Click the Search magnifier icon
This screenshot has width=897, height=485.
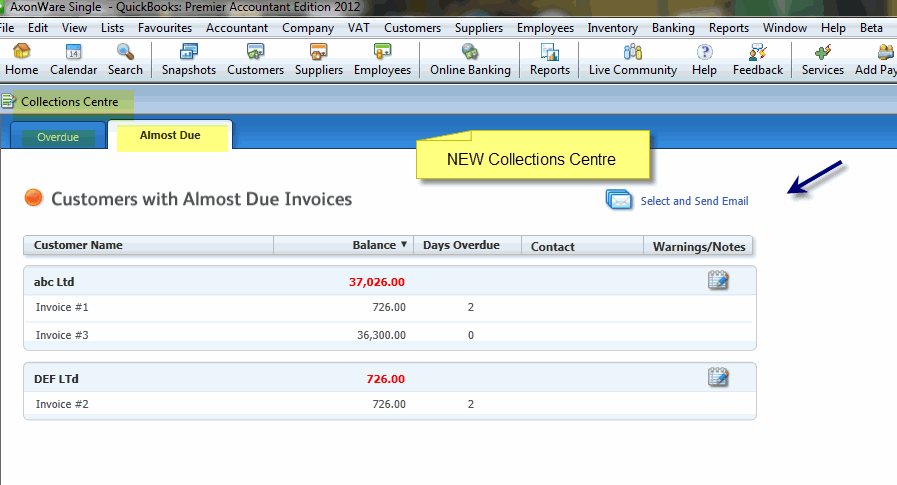125,59
